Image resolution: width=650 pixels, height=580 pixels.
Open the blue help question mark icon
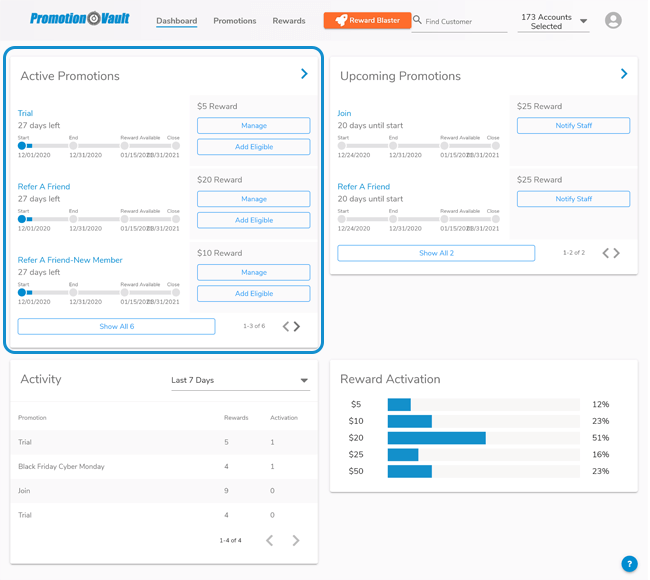(629, 563)
